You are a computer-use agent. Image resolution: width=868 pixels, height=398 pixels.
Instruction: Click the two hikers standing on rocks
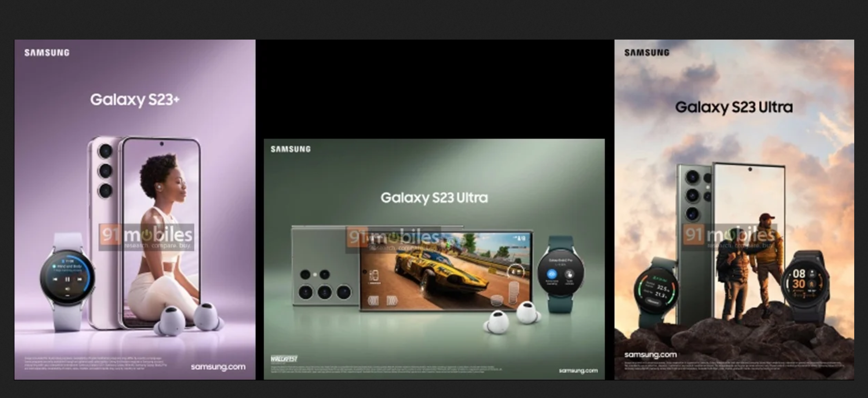click(x=751, y=267)
